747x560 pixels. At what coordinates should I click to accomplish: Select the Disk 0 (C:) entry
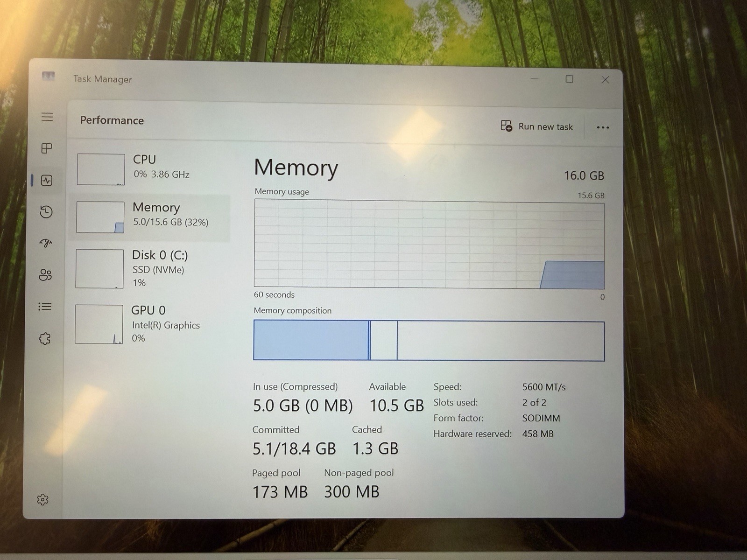tap(149, 269)
